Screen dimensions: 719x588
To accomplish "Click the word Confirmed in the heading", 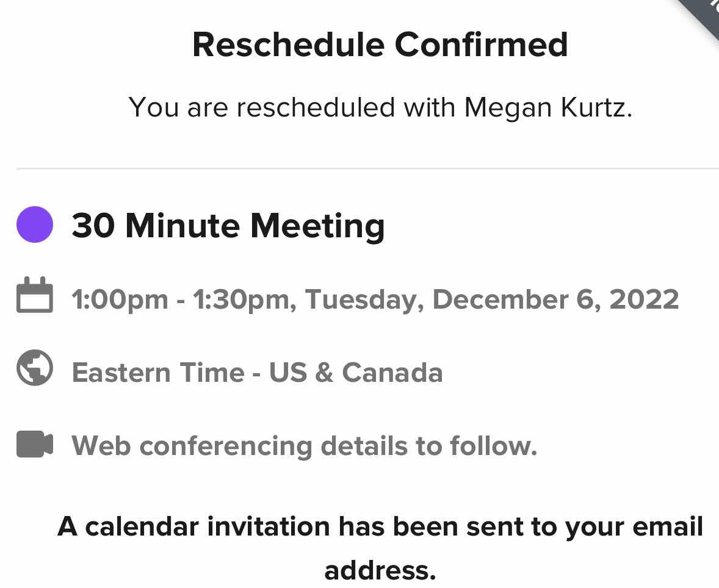I will coord(482,45).
